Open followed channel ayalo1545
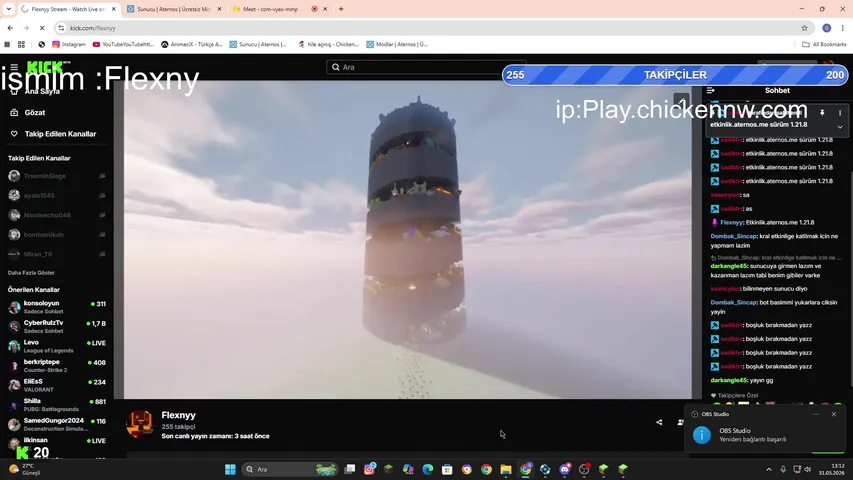This screenshot has height=480, width=853. coord(57,195)
